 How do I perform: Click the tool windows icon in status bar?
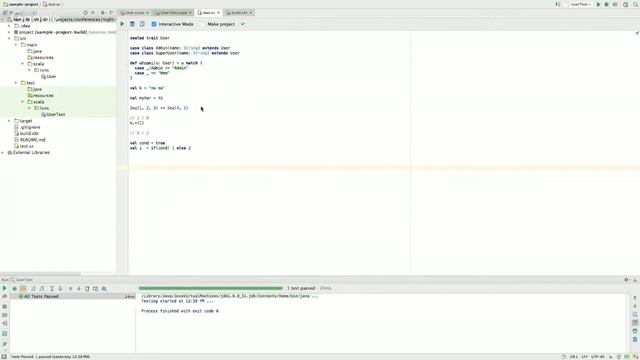[4, 356]
